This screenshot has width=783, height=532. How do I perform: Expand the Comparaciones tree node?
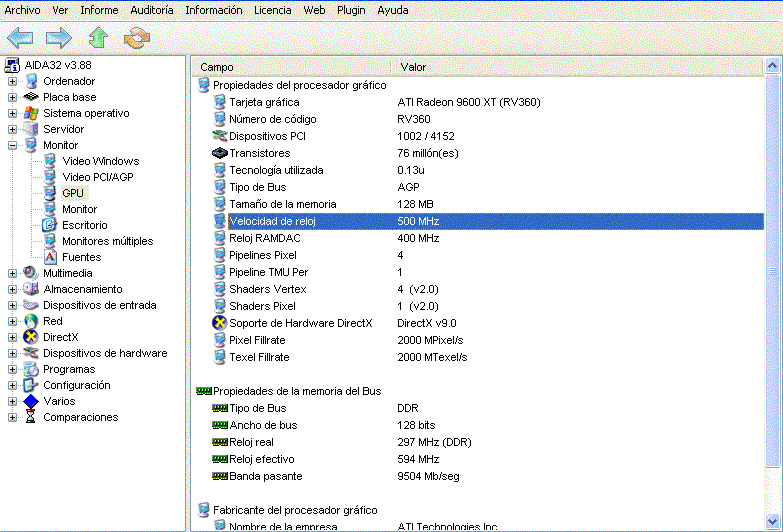point(12,417)
